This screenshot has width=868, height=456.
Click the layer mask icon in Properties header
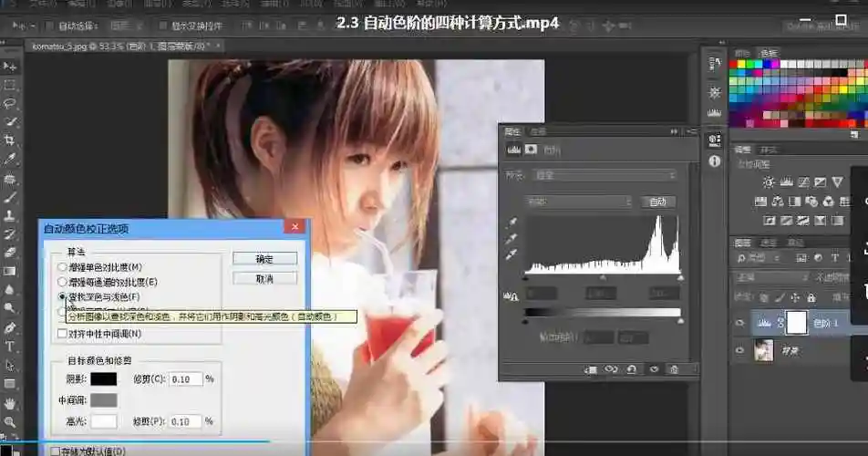click(x=531, y=150)
